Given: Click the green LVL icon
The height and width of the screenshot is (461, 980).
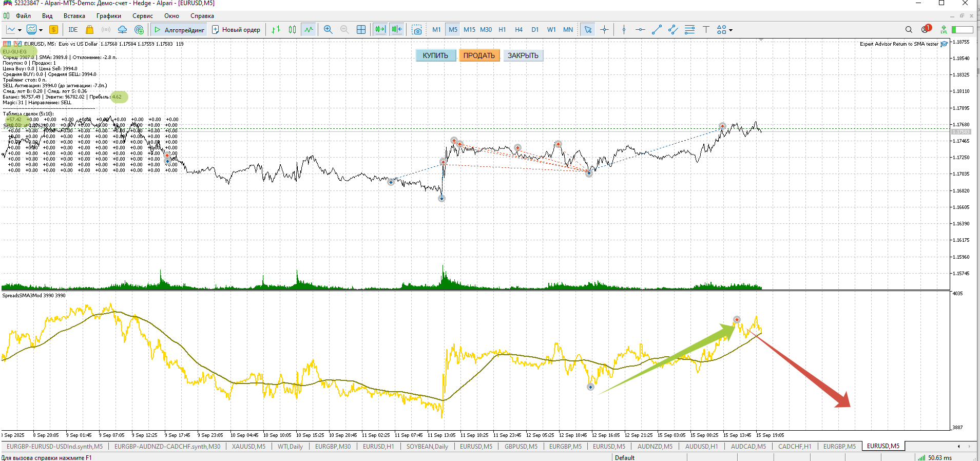Looking at the screenshot, I should coord(944,30).
